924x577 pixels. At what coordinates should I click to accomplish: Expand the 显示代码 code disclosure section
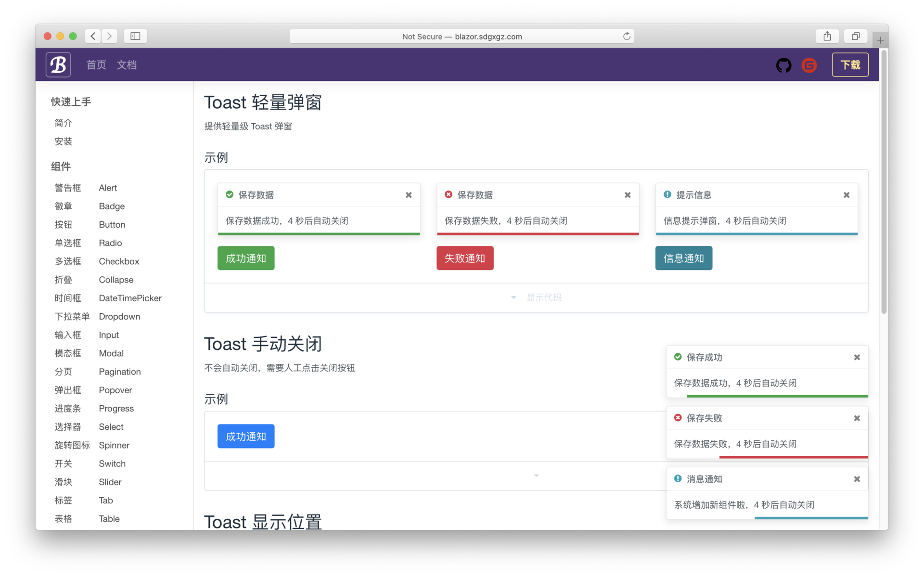pos(537,297)
